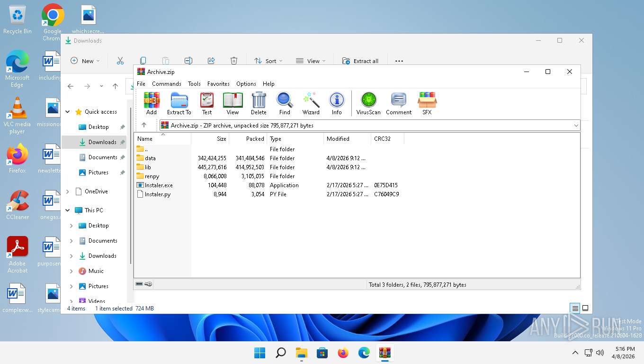This screenshot has height=364, width=644.
Task: Open the Tools menu
Action: (x=194, y=83)
